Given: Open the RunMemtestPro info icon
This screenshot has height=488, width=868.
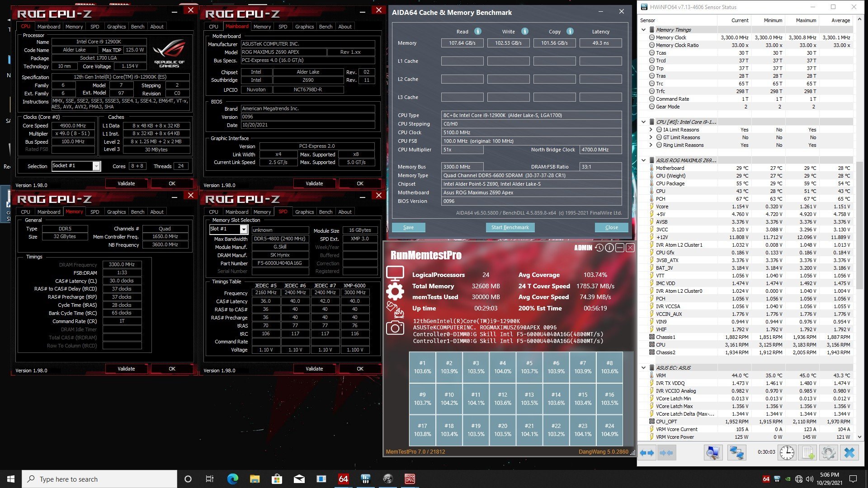Looking at the screenshot, I should coord(609,248).
